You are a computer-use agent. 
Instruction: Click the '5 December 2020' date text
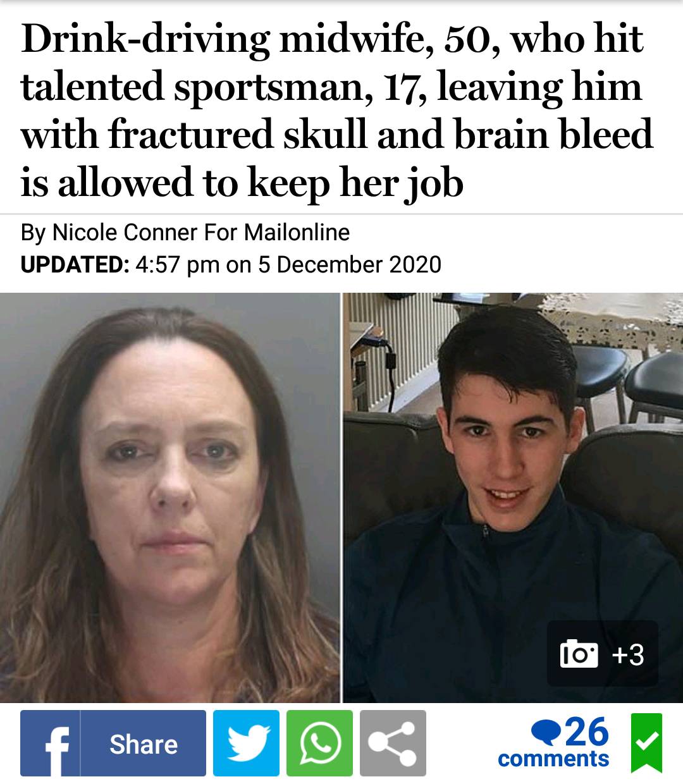[x=349, y=264]
